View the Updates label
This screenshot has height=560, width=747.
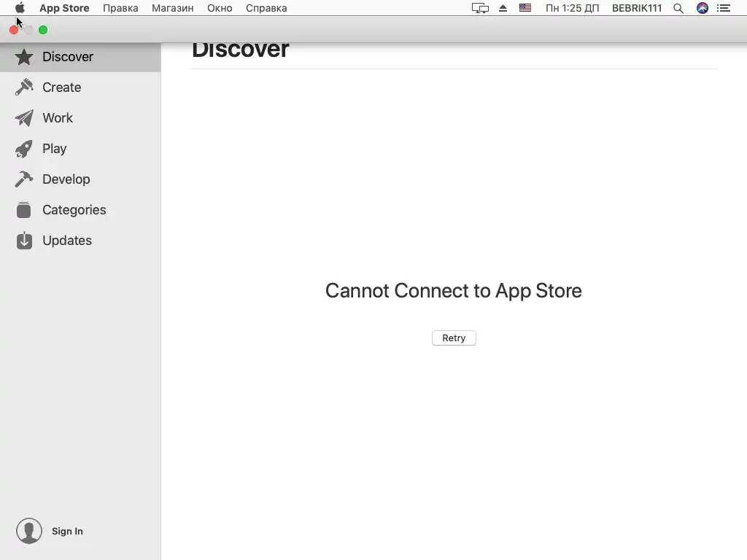coord(67,241)
